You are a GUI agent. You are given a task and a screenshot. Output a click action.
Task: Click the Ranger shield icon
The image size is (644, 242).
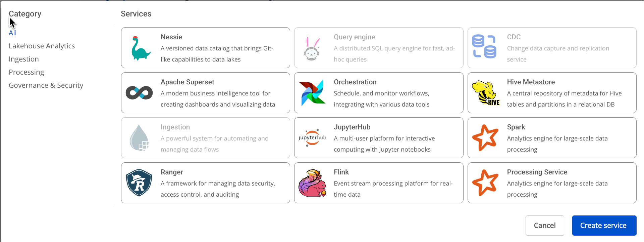coord(139,183)
